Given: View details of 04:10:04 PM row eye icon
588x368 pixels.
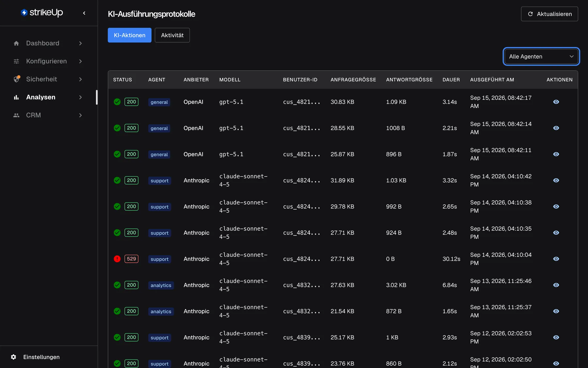Looking at the screenshot, I should (556, 259).
